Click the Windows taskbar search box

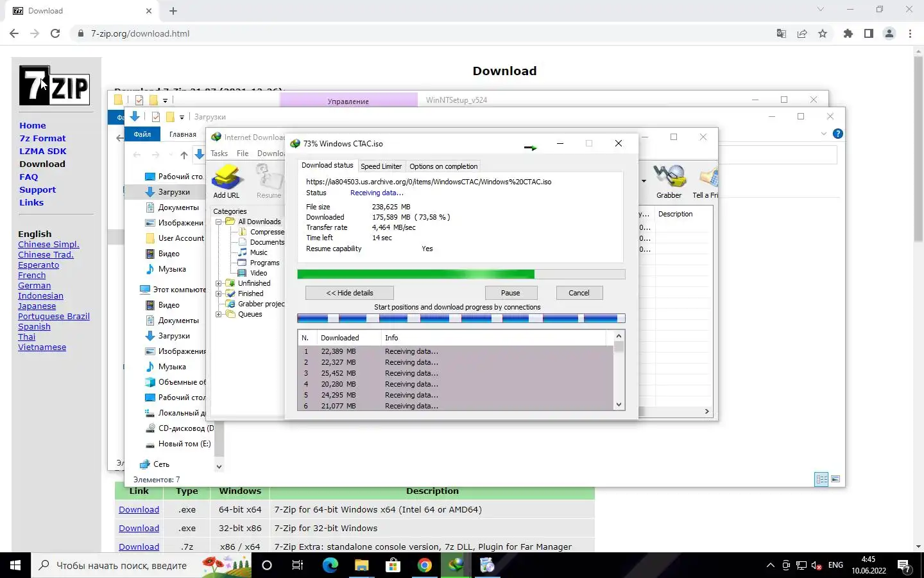click(141, 565)
